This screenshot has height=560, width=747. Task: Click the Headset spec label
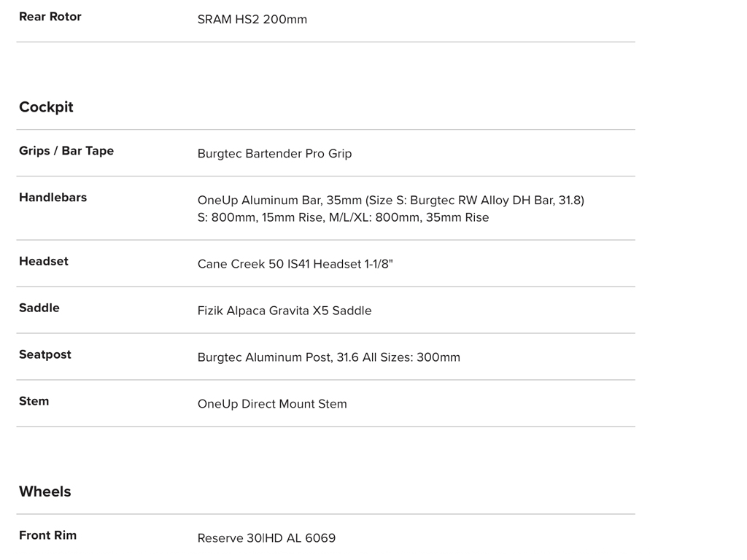pyautogui.click(x=44, y=262)
